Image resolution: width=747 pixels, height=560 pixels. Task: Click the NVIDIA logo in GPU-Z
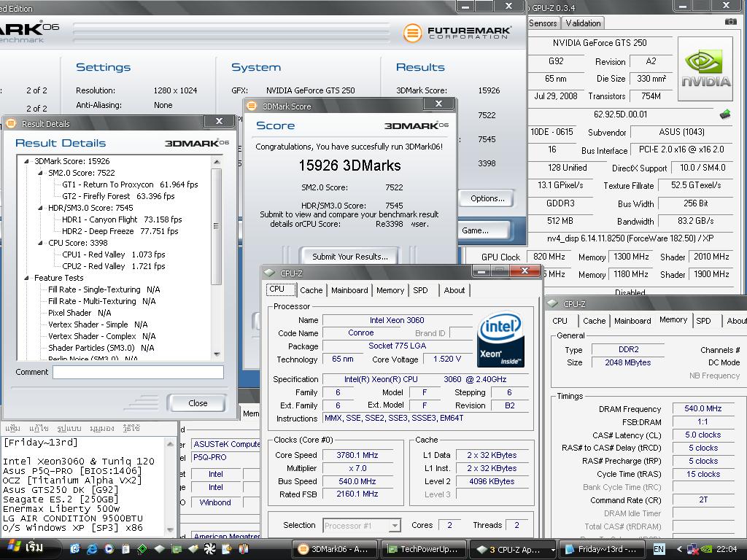[705, 69]
